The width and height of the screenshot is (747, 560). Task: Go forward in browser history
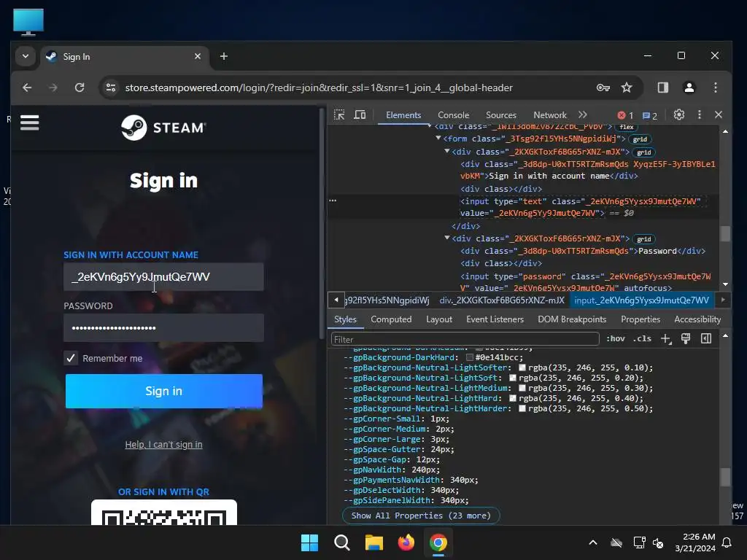[x=53, y=87]
